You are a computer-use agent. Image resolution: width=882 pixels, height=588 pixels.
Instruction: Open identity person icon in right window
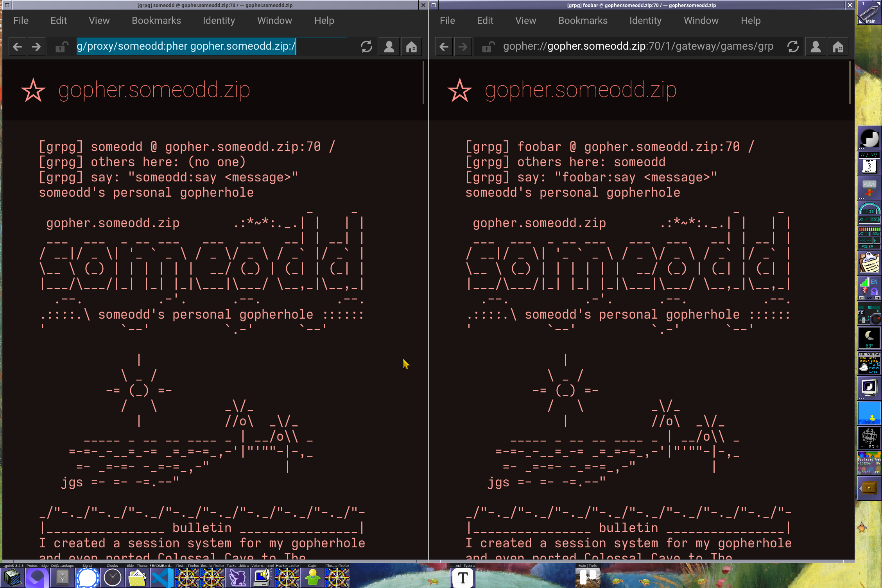pyautogui.click(x=816, y=47)
